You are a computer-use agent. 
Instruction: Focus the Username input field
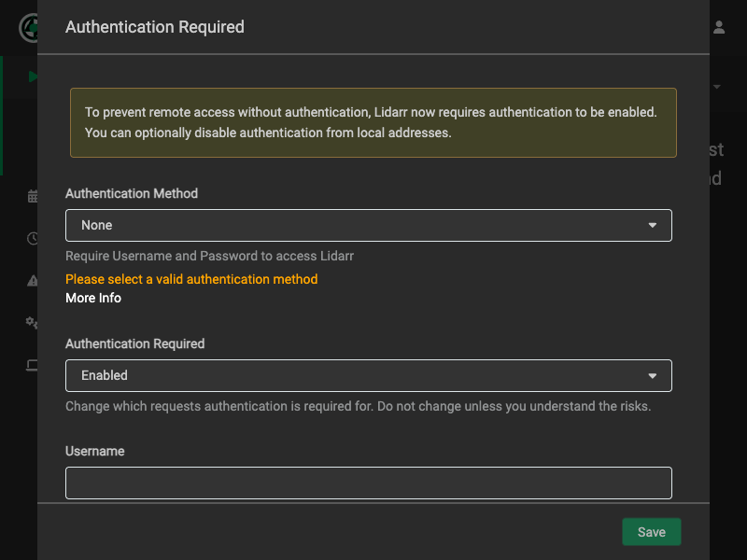tap(368, 483)
